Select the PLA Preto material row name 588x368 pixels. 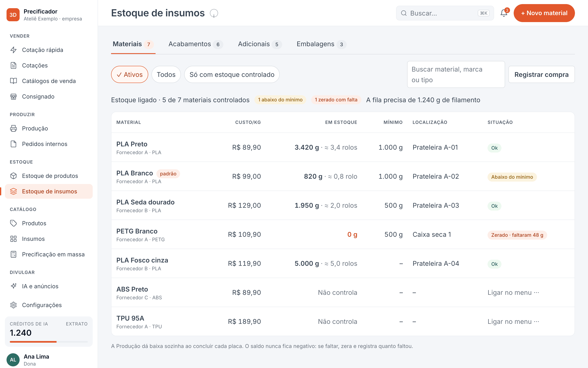click(132, 144)
